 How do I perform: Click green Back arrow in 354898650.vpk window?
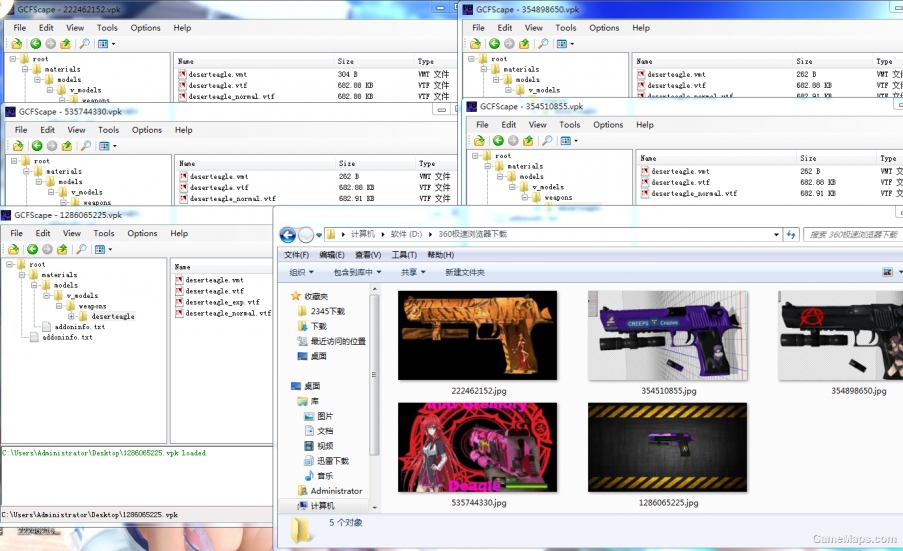(494, 44)
